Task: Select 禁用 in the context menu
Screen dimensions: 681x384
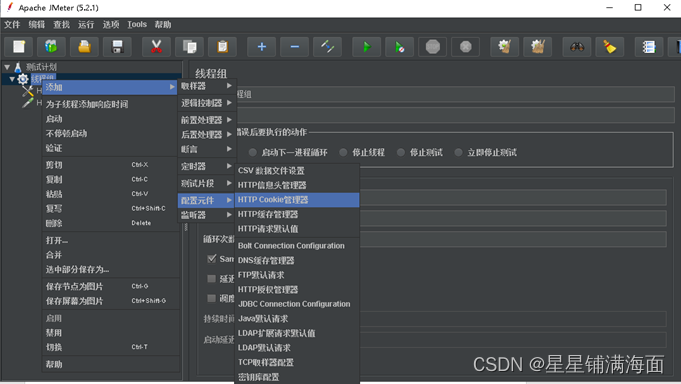Action: click(x=111, y=333)
